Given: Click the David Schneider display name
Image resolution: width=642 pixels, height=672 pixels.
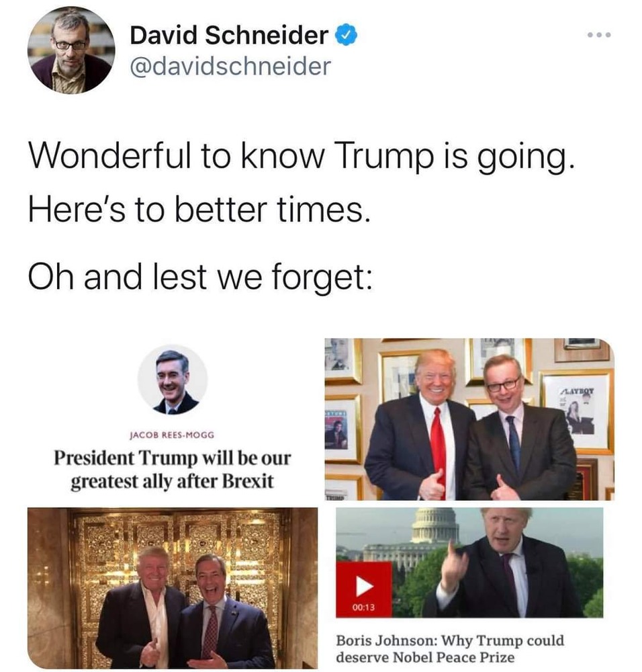Looking at the screenshot, I should click(229, 35).
